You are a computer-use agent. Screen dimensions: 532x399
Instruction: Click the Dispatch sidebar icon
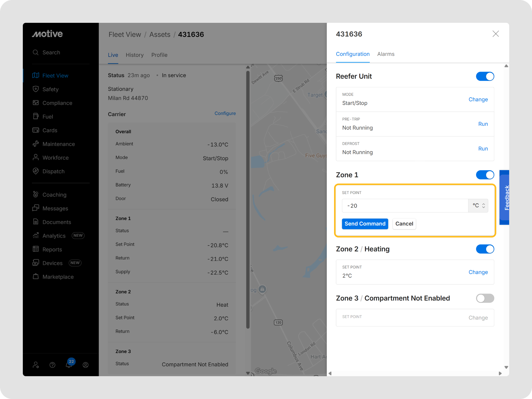(36, 171)
